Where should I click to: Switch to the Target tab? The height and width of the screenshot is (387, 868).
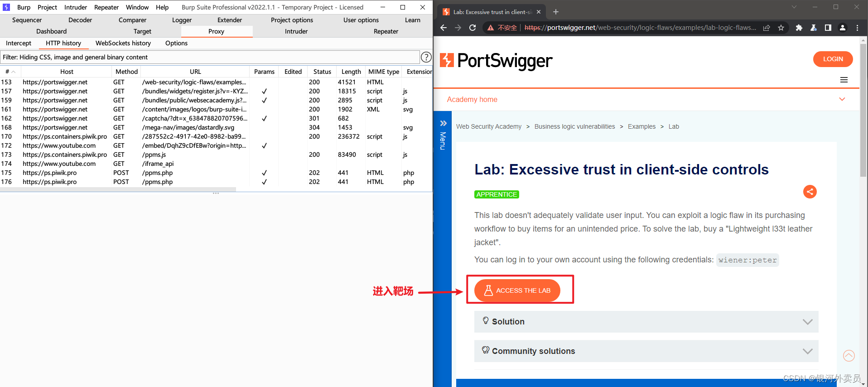[x=142, y=31]
